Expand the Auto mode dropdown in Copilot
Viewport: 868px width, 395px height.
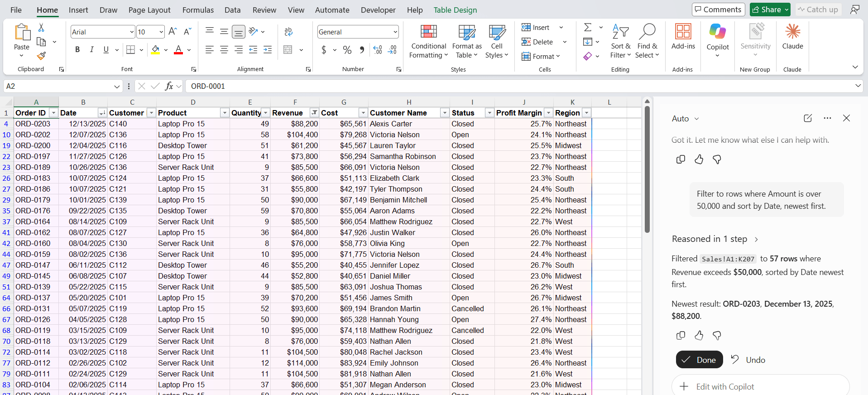[x=697, y=119]
